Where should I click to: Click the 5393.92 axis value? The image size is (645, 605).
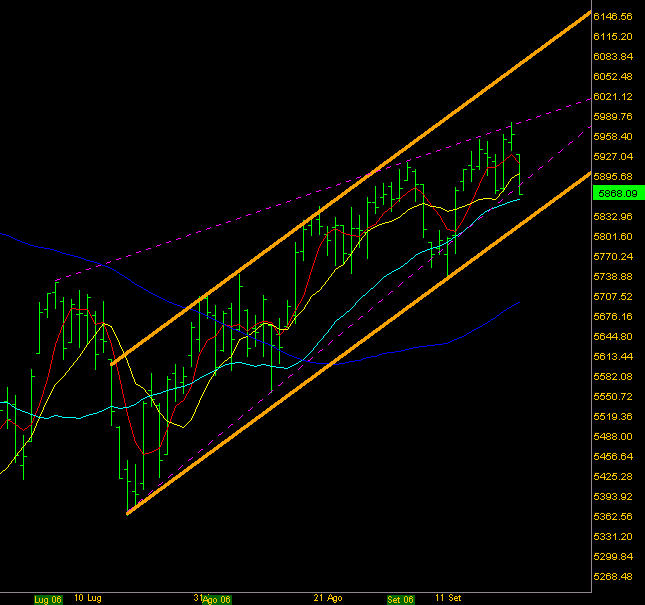coord(613,496)
